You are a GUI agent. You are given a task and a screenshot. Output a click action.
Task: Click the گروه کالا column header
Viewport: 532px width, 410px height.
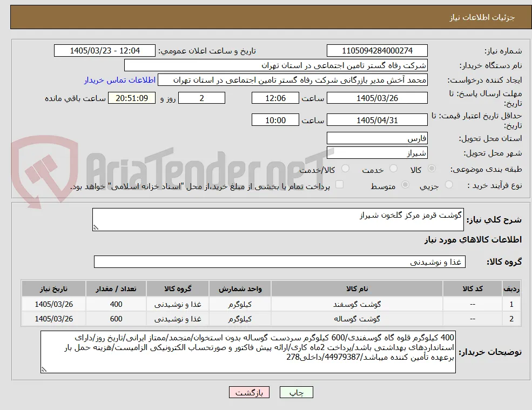pos(178,289)
